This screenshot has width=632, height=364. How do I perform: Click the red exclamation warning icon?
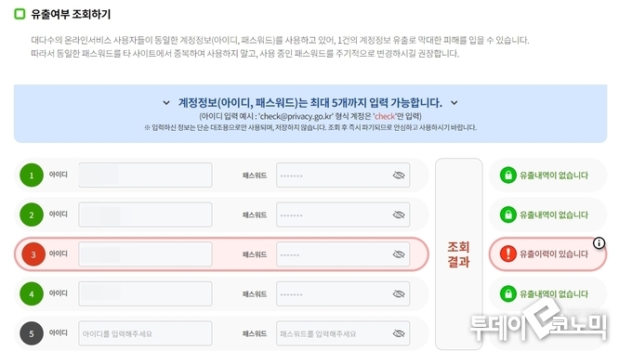click(x=508, y=253)
